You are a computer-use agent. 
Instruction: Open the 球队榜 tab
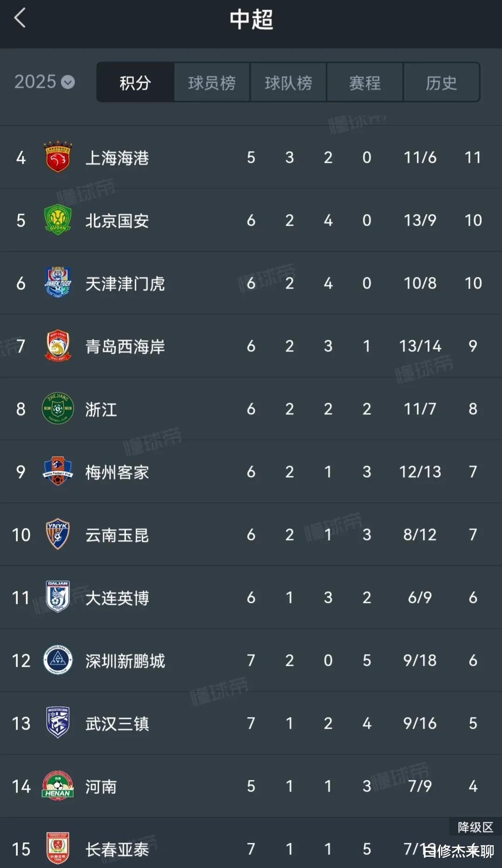click(288, 83)
